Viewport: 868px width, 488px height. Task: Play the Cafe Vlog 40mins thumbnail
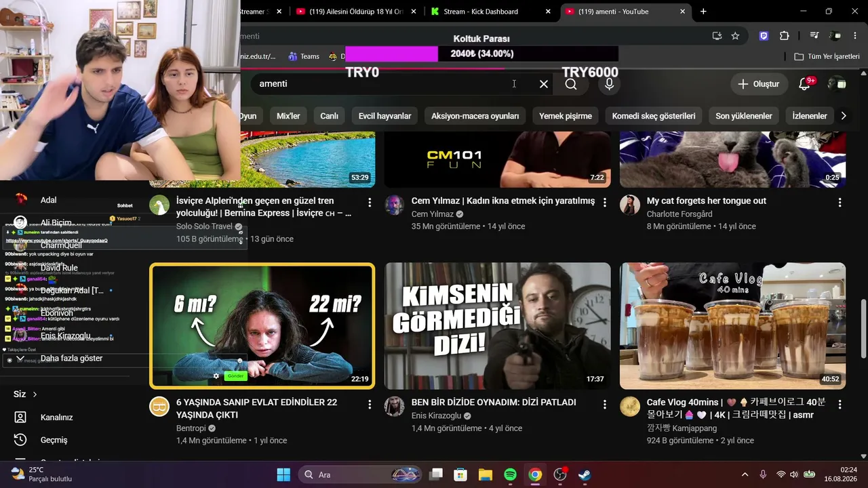click(733, 325)
